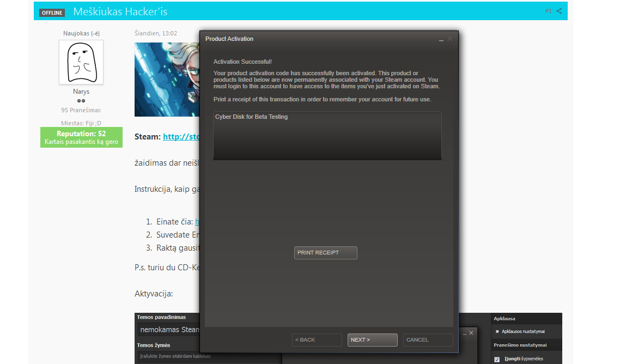Click the Meškiukas Hacker'is username title
Image resolution: width=632 pixels, height=364 pixels.
pos(120,11)
